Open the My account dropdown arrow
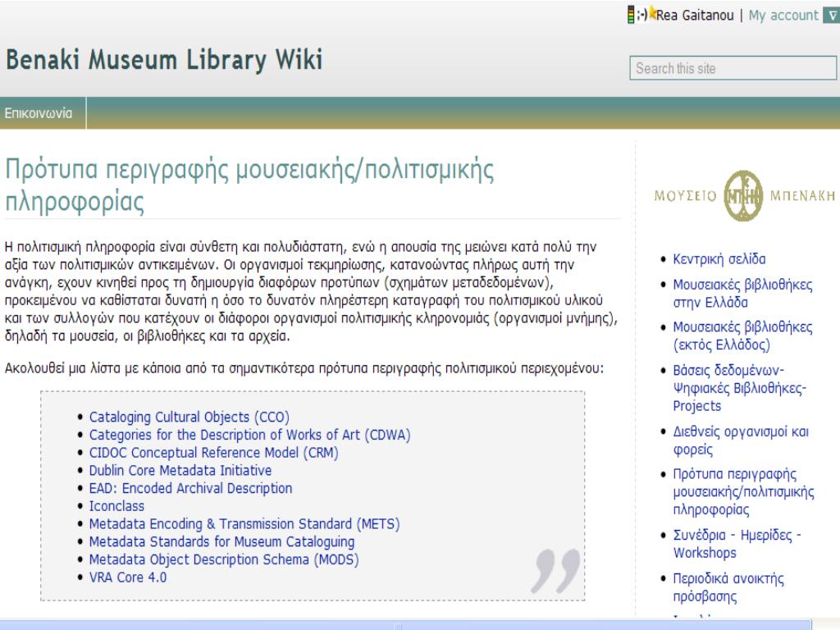Image resolution: width=840 pixels, height=630 pixels. coord(832,15)
